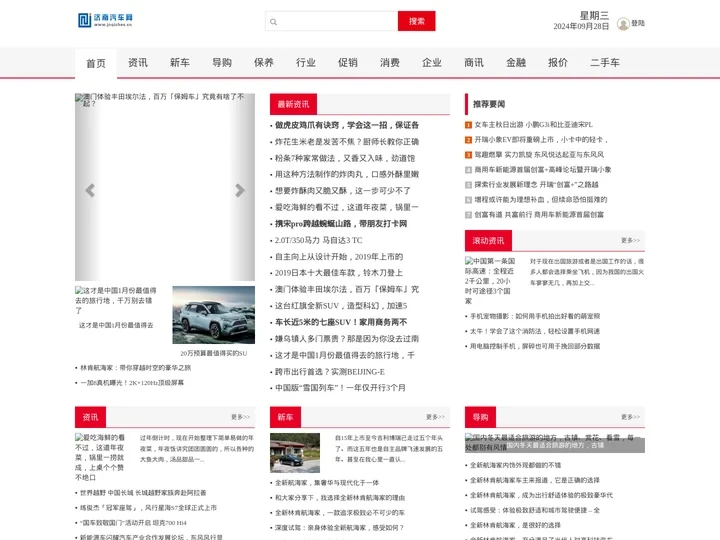Open article 试驾感受：体验极致舒适

click(x=535, y=510)
